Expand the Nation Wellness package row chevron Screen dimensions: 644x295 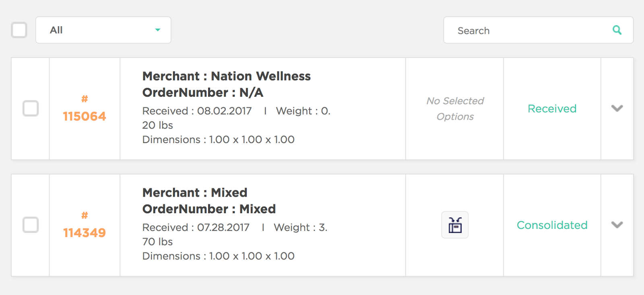[617, 108]
